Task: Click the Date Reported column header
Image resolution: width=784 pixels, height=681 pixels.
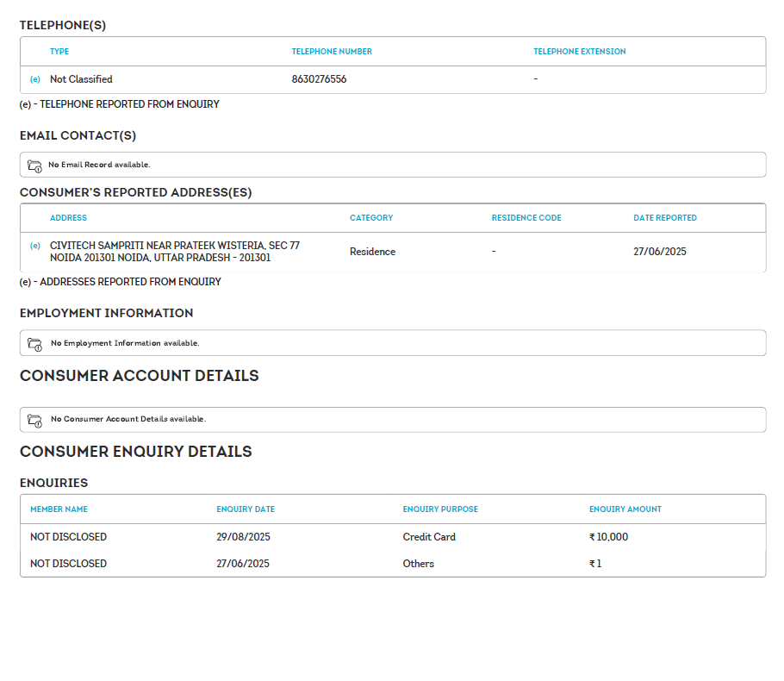Action: pos(665,218)
